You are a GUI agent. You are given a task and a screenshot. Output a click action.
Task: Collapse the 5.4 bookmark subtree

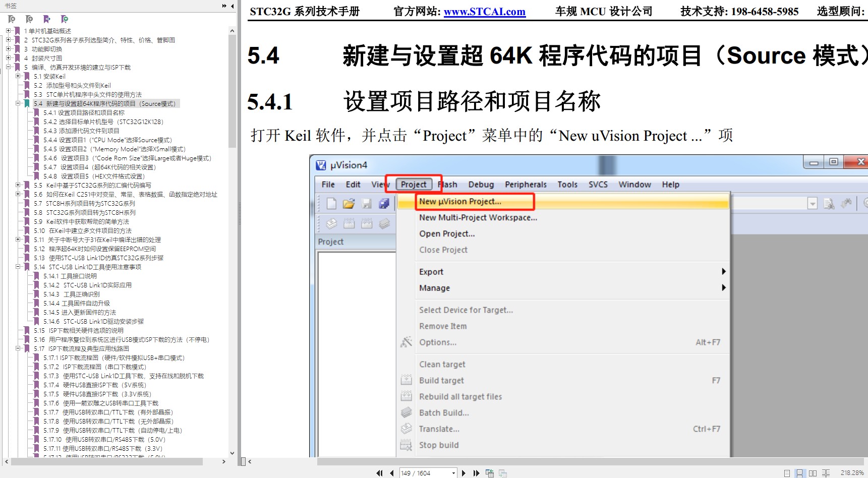pyautogui.click(x=18, y=103)
